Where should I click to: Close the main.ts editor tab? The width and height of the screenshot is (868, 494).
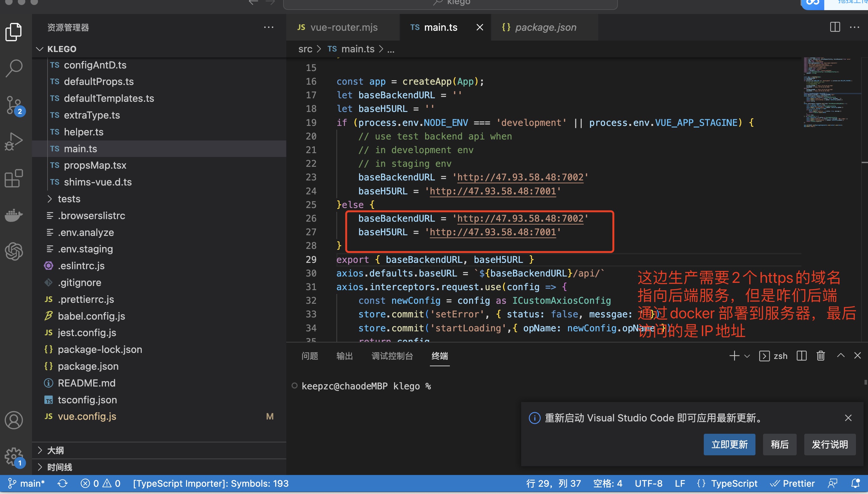480,27
